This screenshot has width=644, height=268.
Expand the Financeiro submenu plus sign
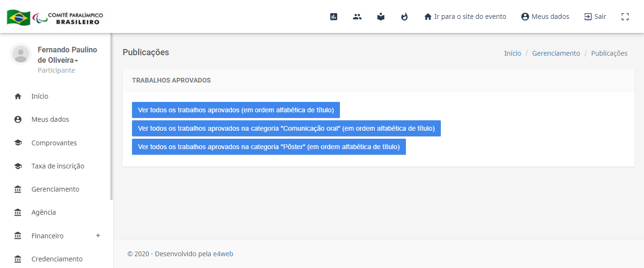98,235
